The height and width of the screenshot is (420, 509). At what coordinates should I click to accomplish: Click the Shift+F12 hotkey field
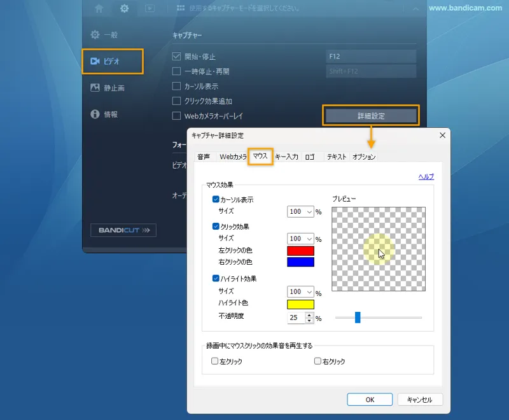pos(371,71)
